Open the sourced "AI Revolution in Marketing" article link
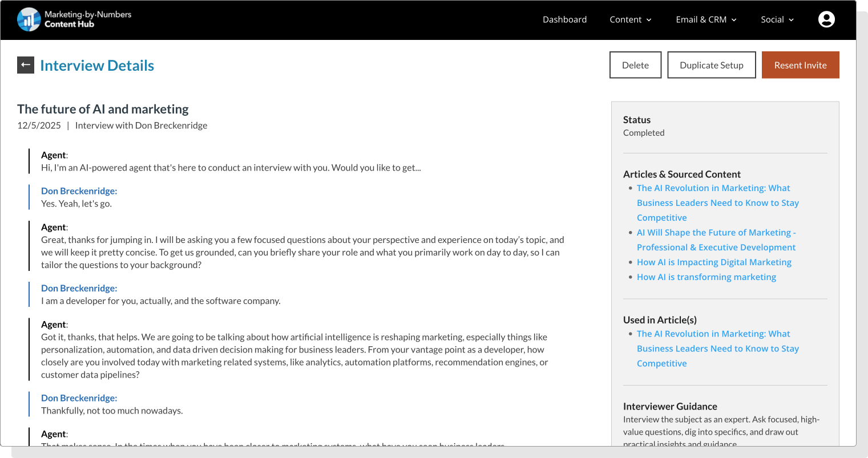 tap(713, 188)
